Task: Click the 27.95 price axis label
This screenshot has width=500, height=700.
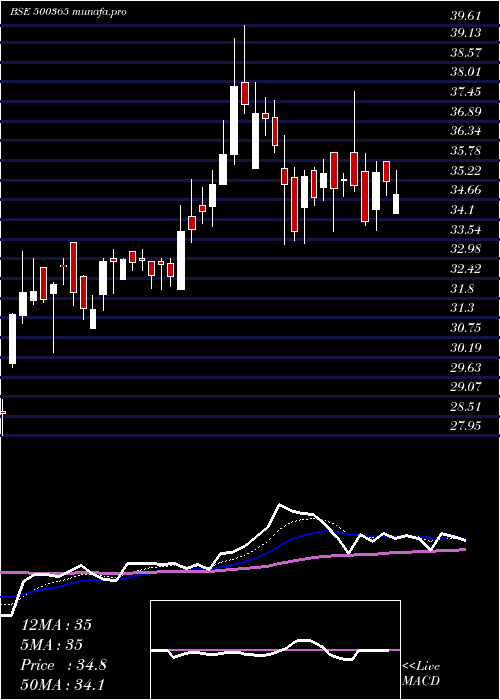Action: [466, 426]
